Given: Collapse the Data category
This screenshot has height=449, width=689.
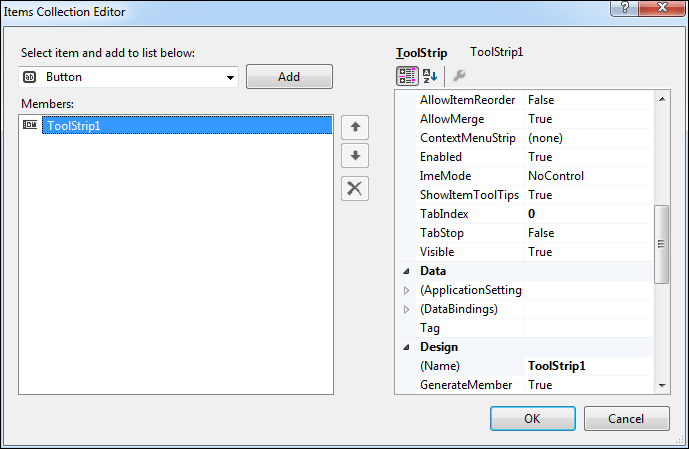Looking at the screenshot, I should (x=407, y=271).
